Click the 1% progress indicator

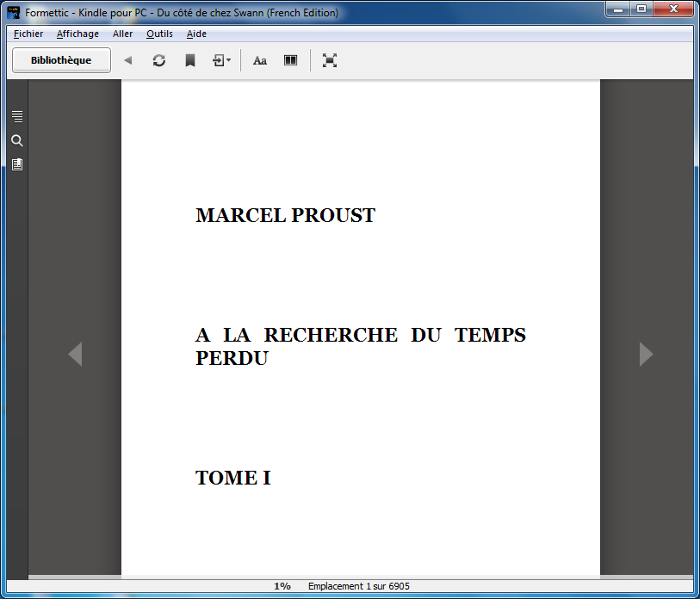click(x=282, y=586)
